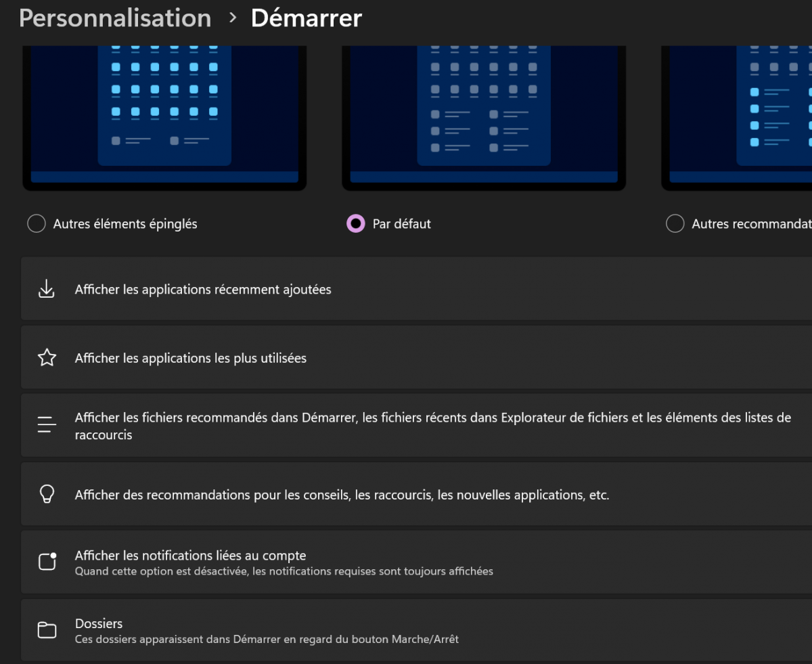Viewport: 812px width, 664px height.
Task: Click 'Afficher les applications les plus utilisées' label
Action: point(191,358)
